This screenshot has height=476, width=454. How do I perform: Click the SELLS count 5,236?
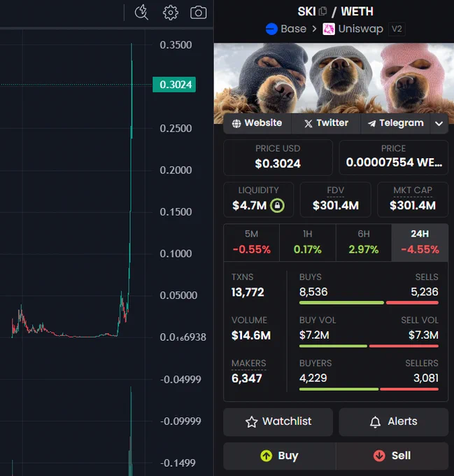point(425,292)
